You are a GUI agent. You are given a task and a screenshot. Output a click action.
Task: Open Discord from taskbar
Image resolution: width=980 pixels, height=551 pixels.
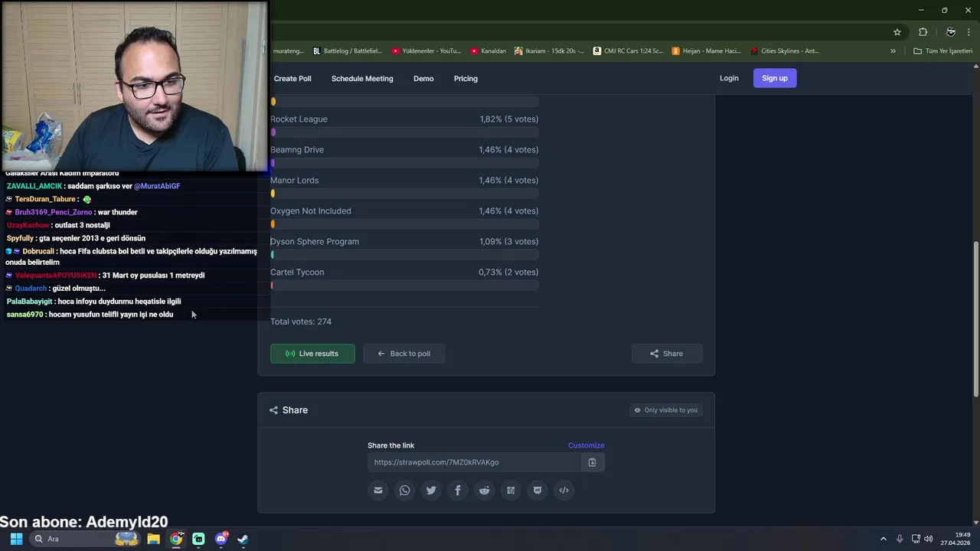click(x=221, y=539)
